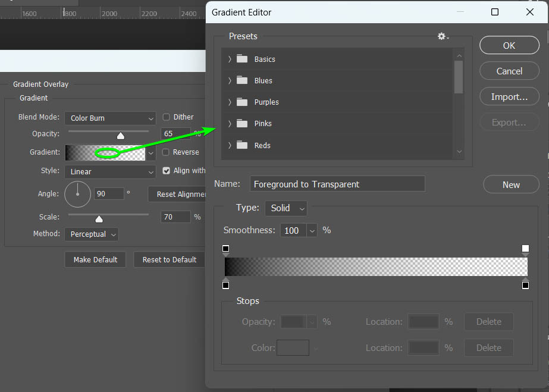Click the gradient preview swatch in Gradient Overlay

pyautogui.click(x=105, y=153)
